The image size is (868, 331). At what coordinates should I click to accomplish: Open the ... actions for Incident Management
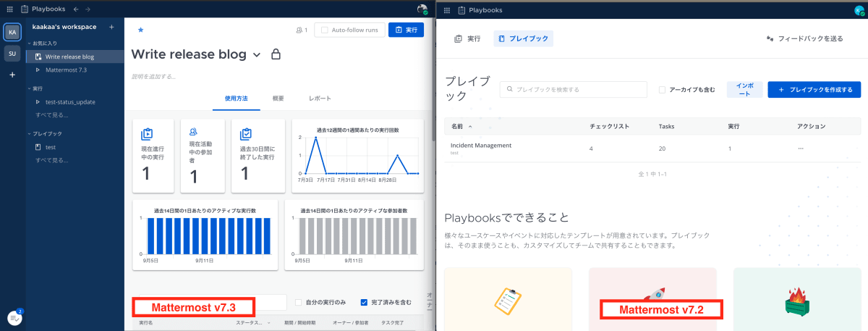coord(801,148)
